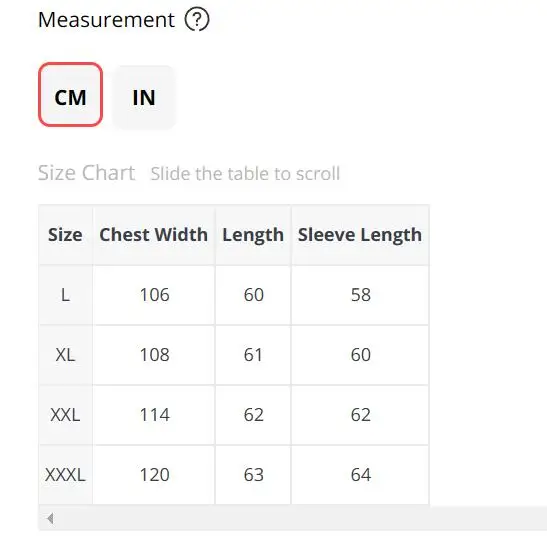Open the Measurement help question mark icon
Viewport: 547px width, 539px height.
pyautogui.click(x=197, y=20)
